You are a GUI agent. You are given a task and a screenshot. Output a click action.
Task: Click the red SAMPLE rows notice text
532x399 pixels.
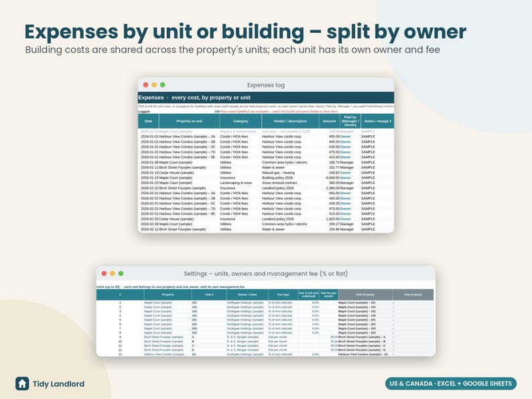(x=279, y=111)
